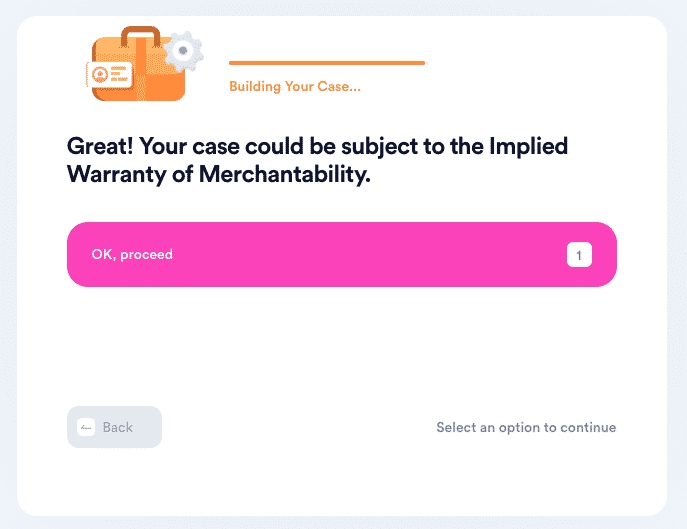Click the Building Your Case... label
The height and width of the screenshot is (529, 687).
point(295,86)
